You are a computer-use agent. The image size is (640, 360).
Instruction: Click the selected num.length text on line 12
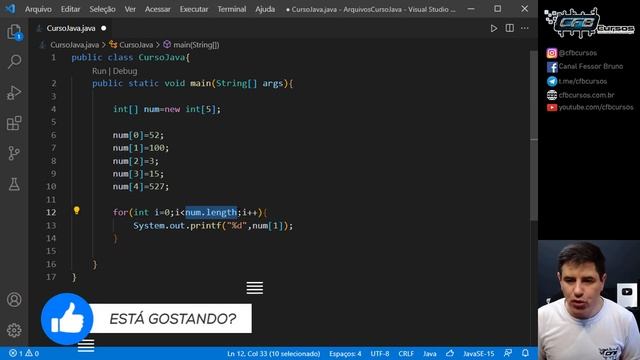pos(211,212)
